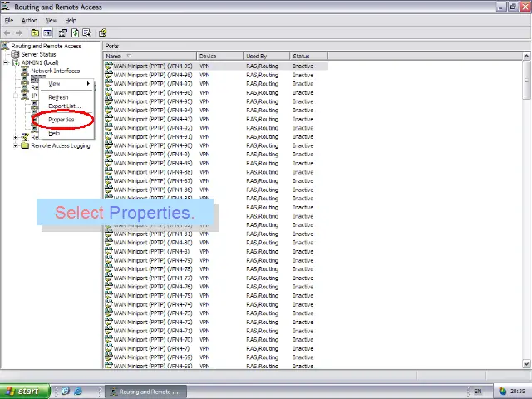
Task: Open the File menu
Action: [x=9, y=20]
